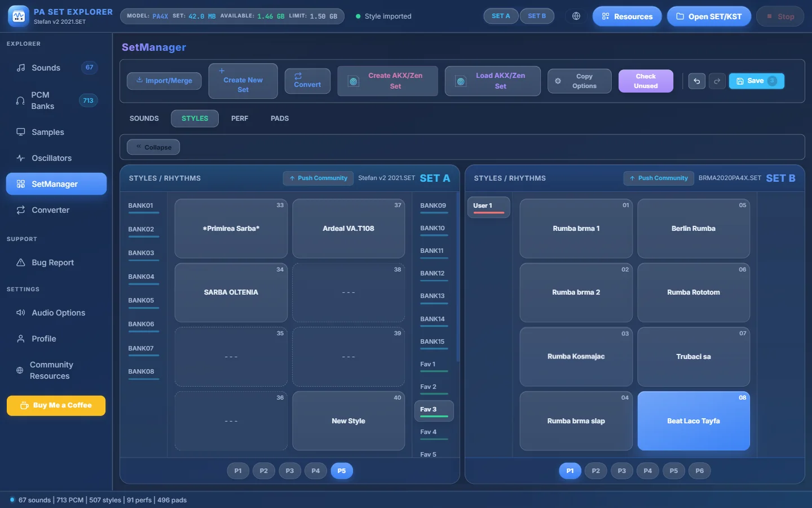The height and width of the screenshot is (508, 812).
Task: Select page P3 in SET A panel
Action: pyautogui.click(x=290, y=471)
